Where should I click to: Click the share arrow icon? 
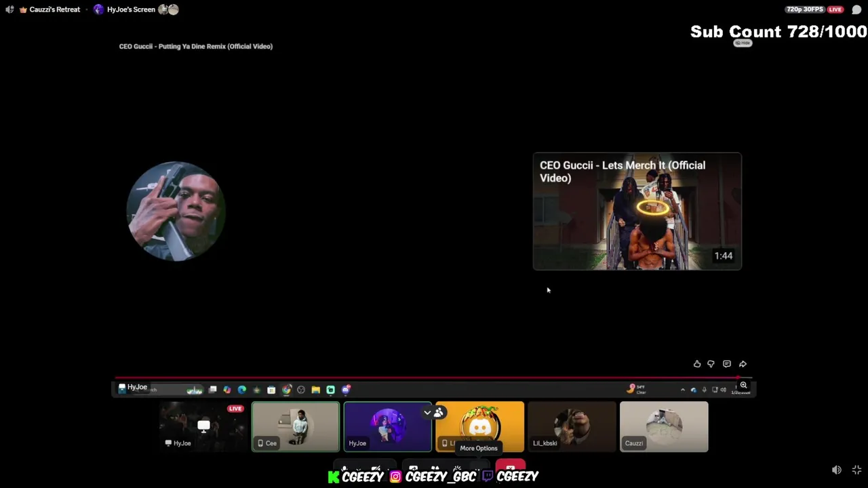(743, 364)
